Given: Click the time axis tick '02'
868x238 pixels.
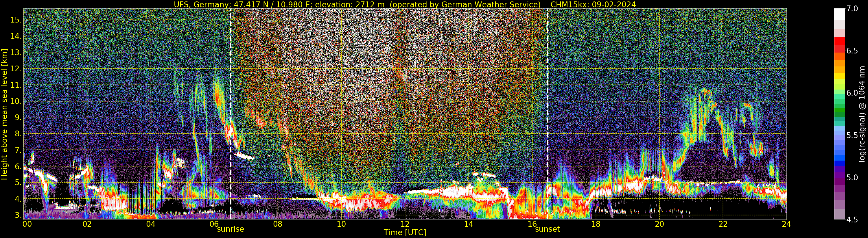Looking at the screenshot, I should (87, 224).
